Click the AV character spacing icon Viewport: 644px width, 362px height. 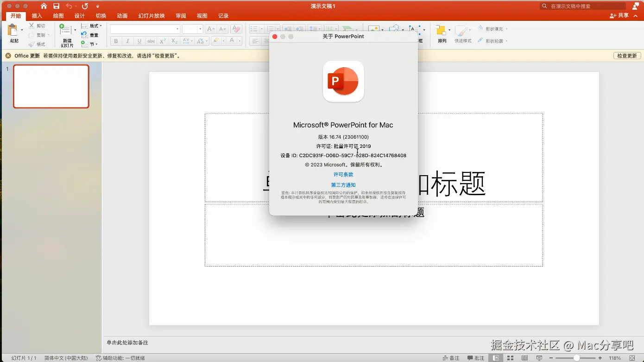(x=186, y=41)
